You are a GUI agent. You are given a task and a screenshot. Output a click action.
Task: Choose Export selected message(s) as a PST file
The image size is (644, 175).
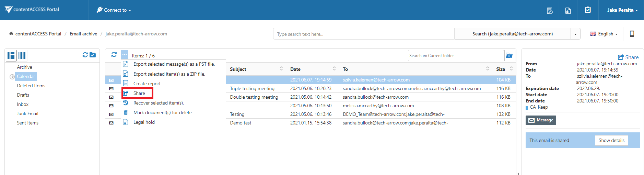[x=174, y=64]
